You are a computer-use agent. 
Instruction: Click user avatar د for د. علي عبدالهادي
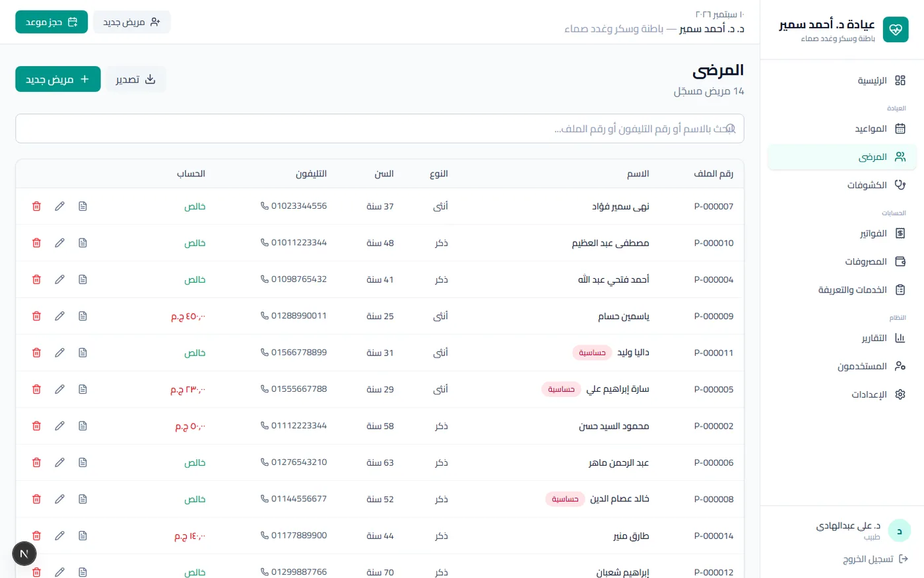point(899,530)
